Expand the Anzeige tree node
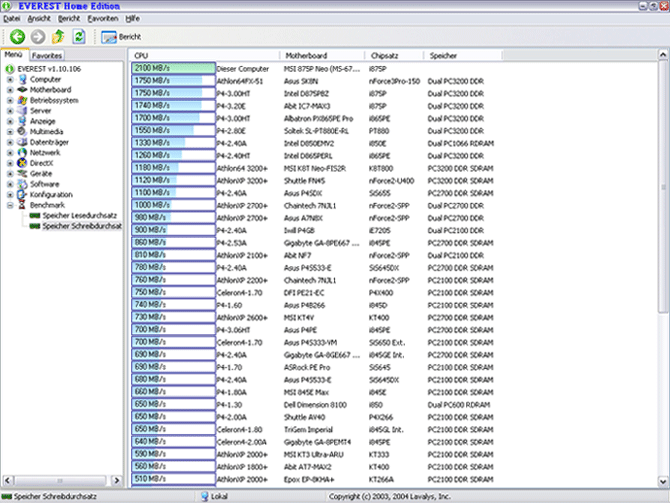 (x=10, y=121)
